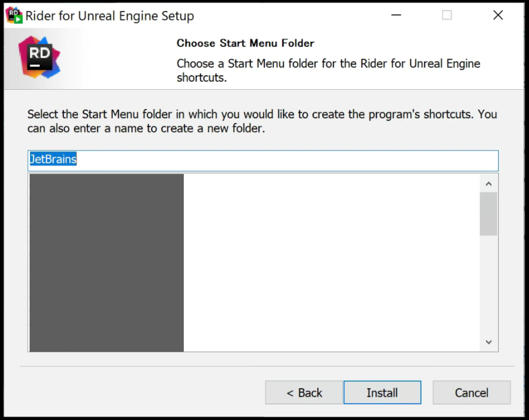Click the 'Choose a Start Menu folder' description under the heading

pos(328,71)
